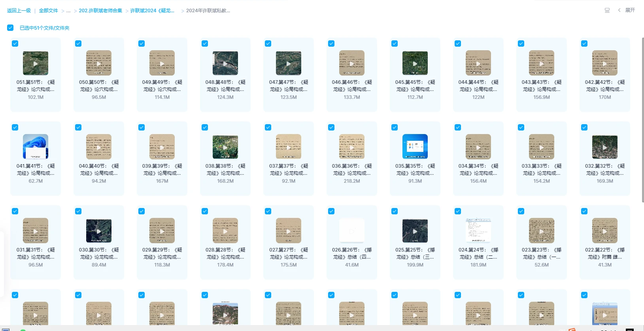Expand the collapsed '...' breadcrumb path
The width and height of the screenshot is (644, 331).
tap(68, 11)
